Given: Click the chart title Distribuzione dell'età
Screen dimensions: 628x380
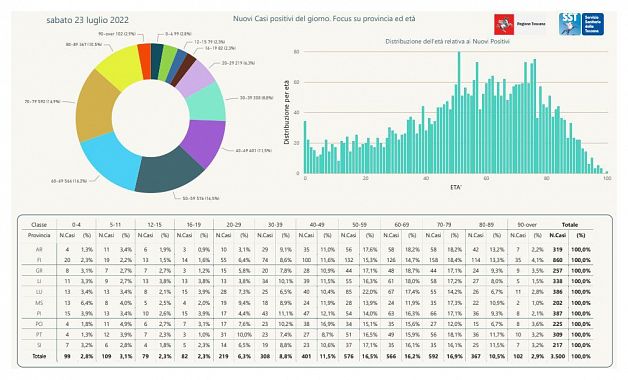Looking at the screenshot, I should coord(447,41).
